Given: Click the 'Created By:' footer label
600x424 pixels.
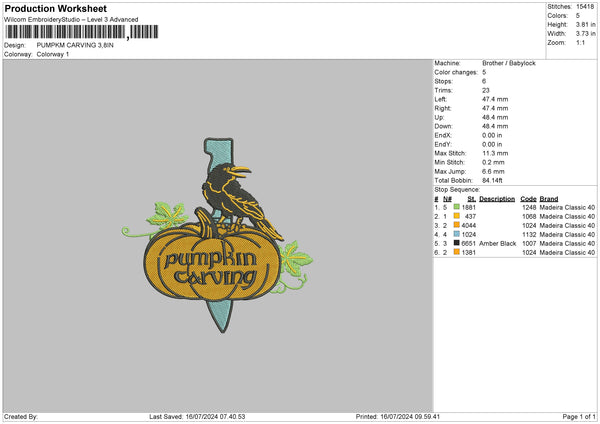Looking at the screenshot, I should 21,417.
